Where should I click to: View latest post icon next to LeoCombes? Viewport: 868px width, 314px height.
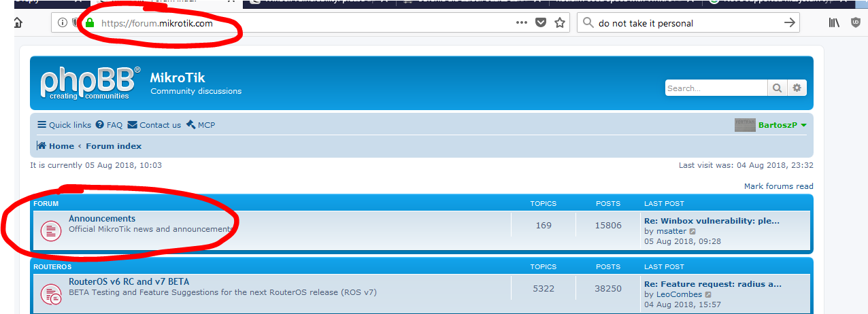pyautogui.click(x=708, y=294)
